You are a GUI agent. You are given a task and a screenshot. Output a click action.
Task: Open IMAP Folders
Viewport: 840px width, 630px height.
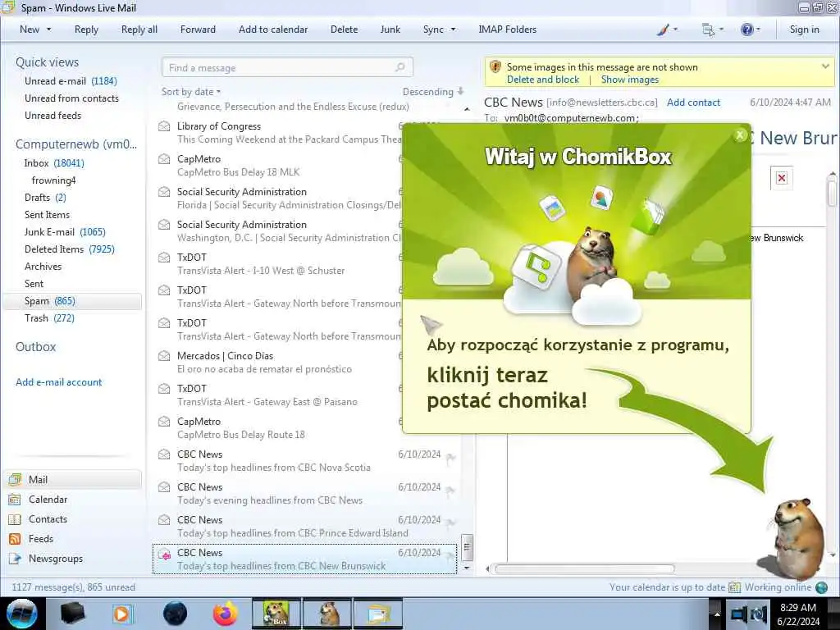click(x=507, y=30)
